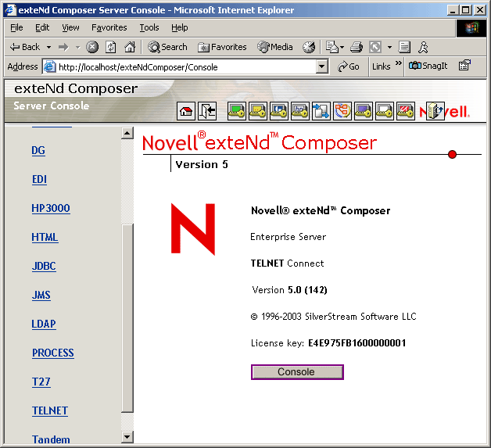This screenshot has width=491, height=448.
Task: Open the JMS link
Action: point(41,295)
